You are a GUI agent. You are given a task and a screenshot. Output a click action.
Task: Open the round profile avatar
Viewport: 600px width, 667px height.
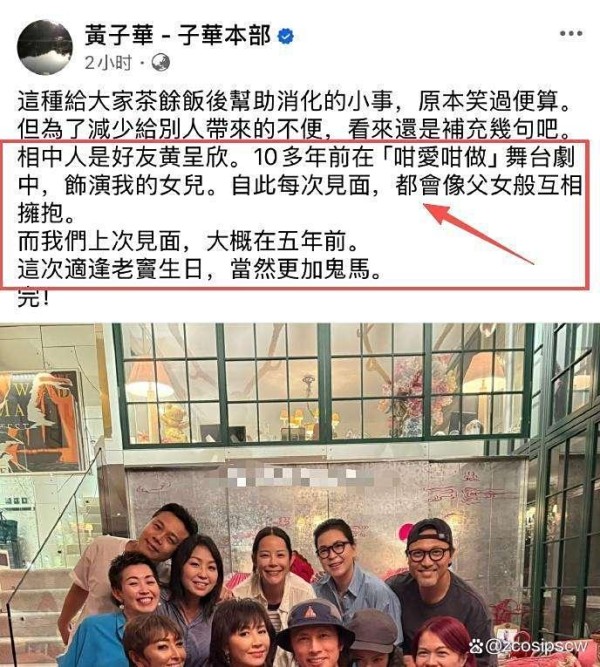[44, 47]
